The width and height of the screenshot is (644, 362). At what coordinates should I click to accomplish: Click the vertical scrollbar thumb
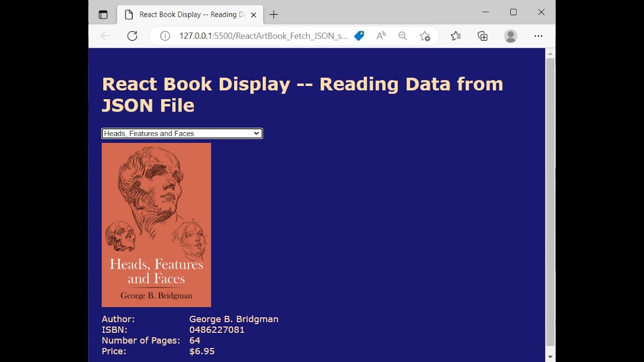550,202
